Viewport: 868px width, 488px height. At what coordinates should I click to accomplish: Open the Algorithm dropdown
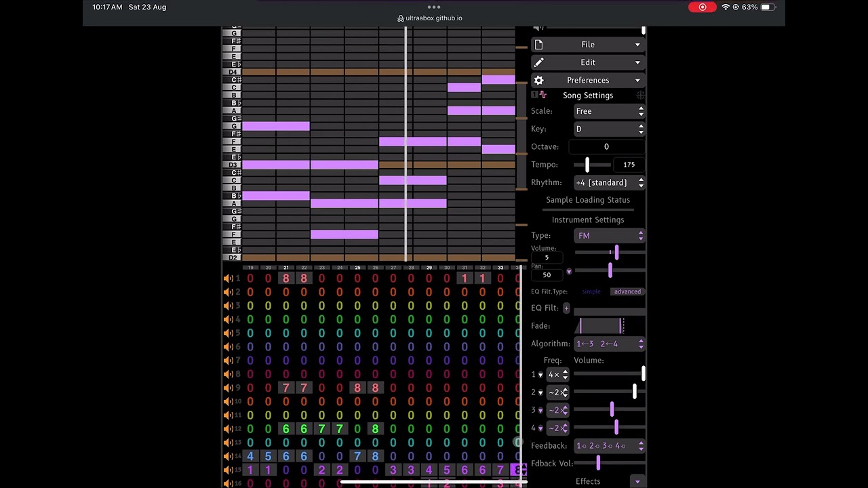click(x=609, y=344)
